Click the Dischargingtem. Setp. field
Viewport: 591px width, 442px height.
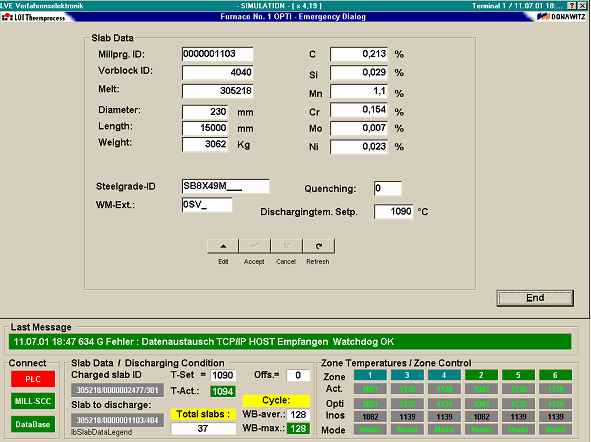[x=393, y=211]
